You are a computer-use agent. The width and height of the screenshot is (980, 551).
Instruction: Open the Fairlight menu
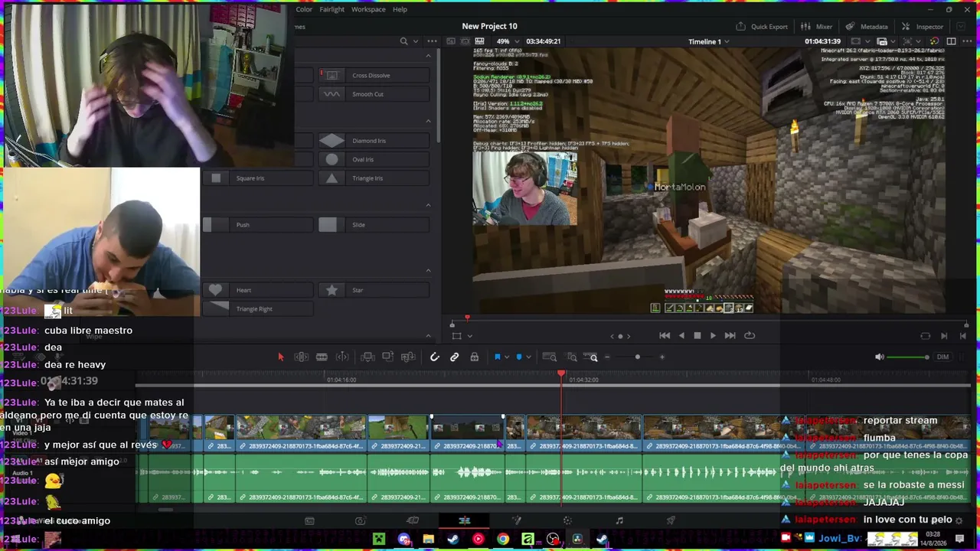tap(332, 9)
